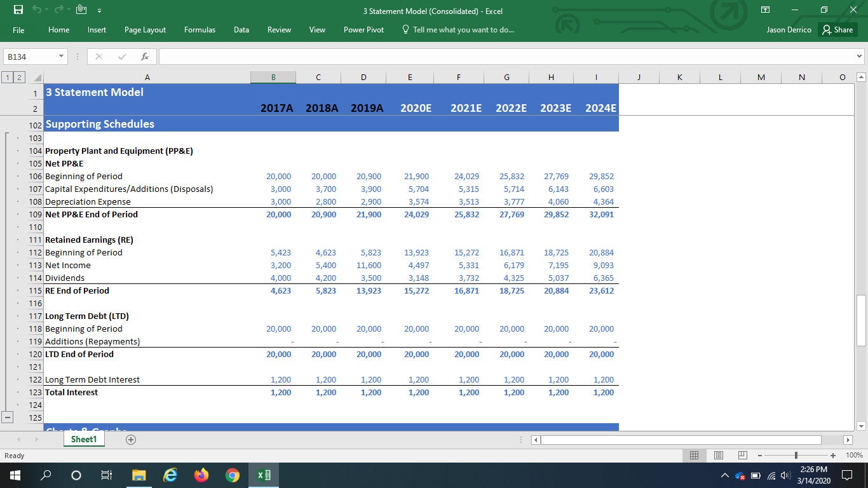Click the add new sheet plus icon
Viewport: 868px width, 488px height.
[x=131, y=439]
